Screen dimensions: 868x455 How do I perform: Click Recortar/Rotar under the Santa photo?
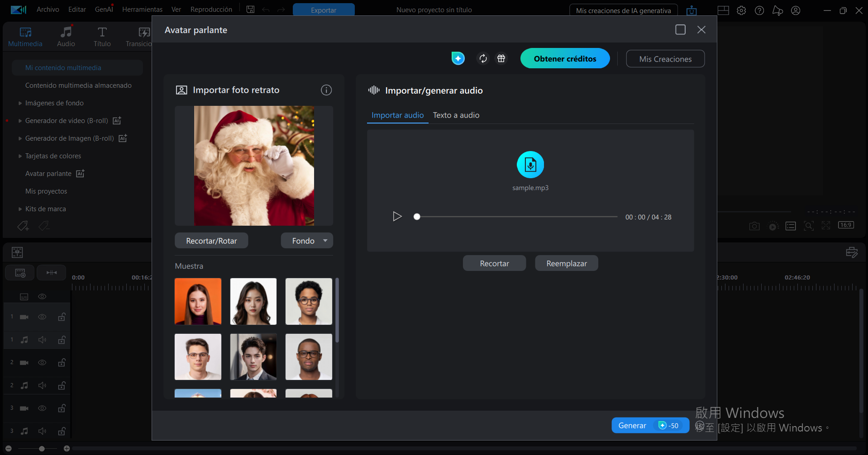click(211, 240)
